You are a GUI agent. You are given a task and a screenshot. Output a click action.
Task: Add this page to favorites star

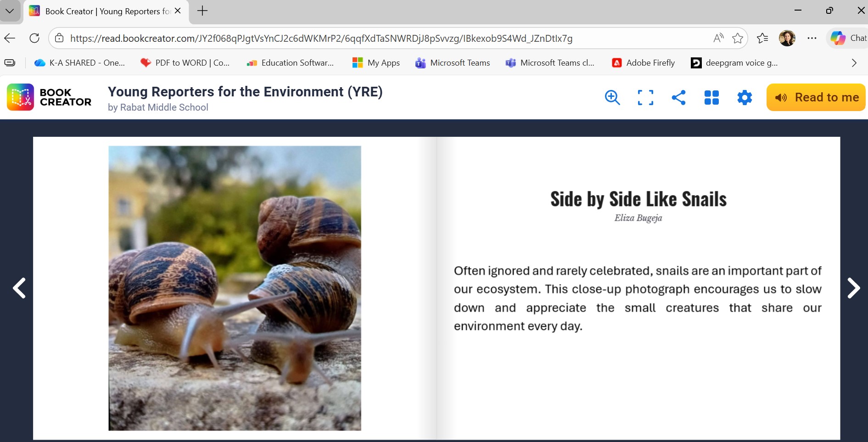pyautogui.click(x=738, y=38)
